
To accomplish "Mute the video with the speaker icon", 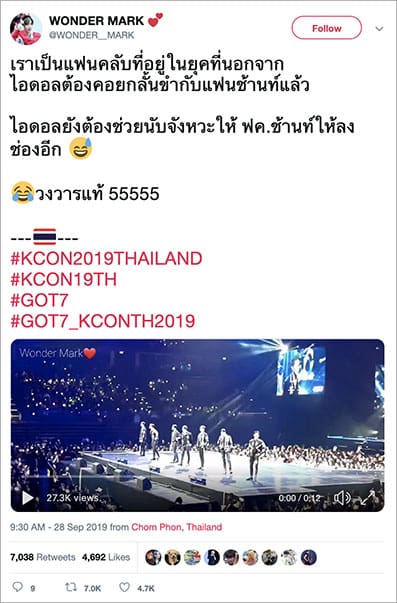I will [342, 498].
